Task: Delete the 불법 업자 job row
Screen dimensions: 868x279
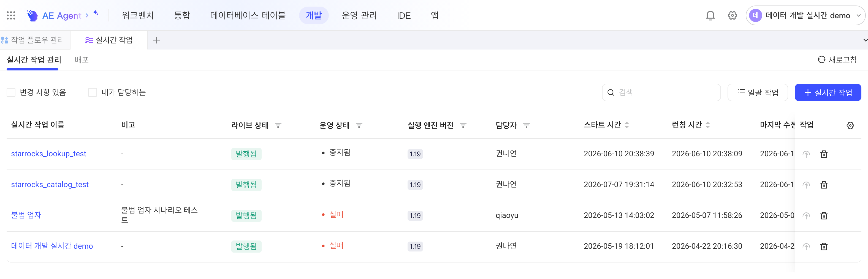Action: click(823, 216)
